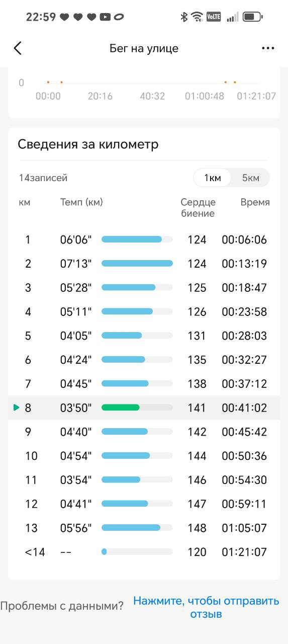This screenshot has height=644, width=288.
Task: Tap the Wi-Fi status icon
Action: tap(197, 17)
